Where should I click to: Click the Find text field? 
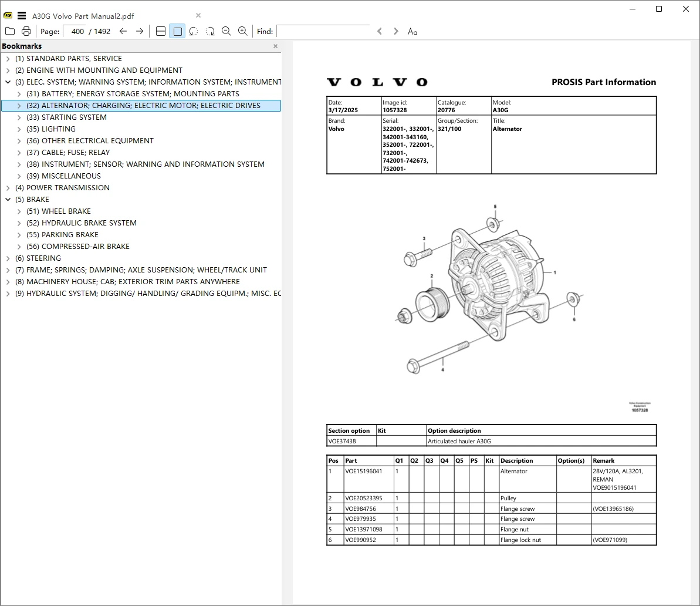coord(323,31)
